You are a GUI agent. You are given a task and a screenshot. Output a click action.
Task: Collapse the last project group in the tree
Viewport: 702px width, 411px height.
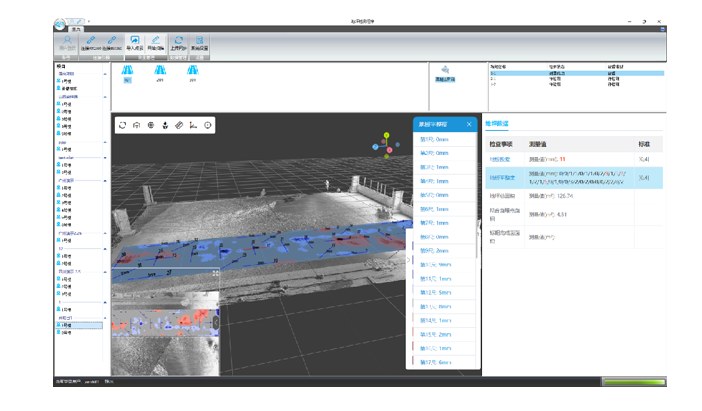105,317
